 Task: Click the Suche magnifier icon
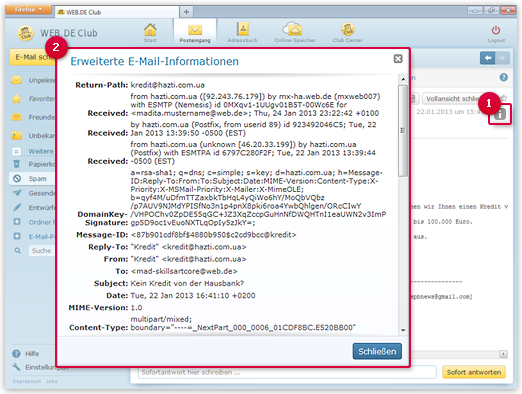(x=17, y=250)
